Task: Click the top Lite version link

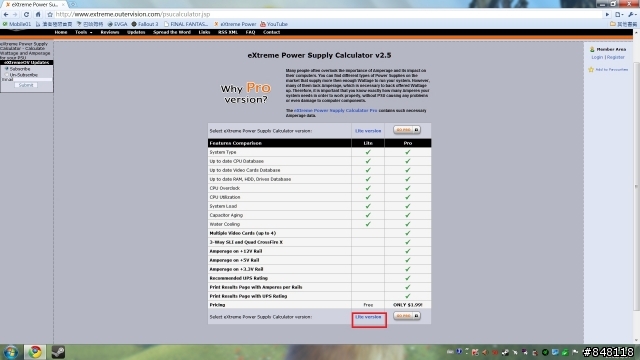Action: click(368, 131)
